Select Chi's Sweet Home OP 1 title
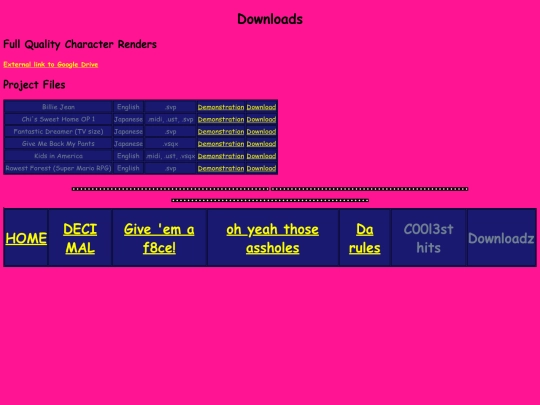 (x=58, y=119)
